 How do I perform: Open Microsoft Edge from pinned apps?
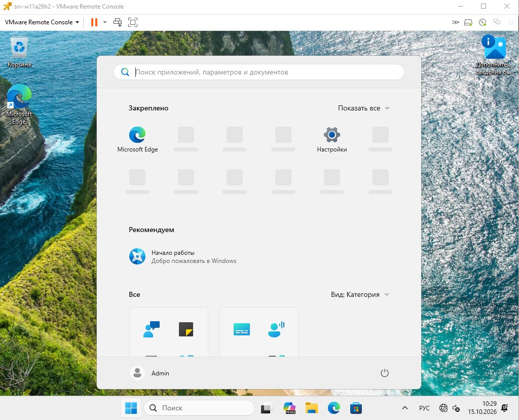137,139
